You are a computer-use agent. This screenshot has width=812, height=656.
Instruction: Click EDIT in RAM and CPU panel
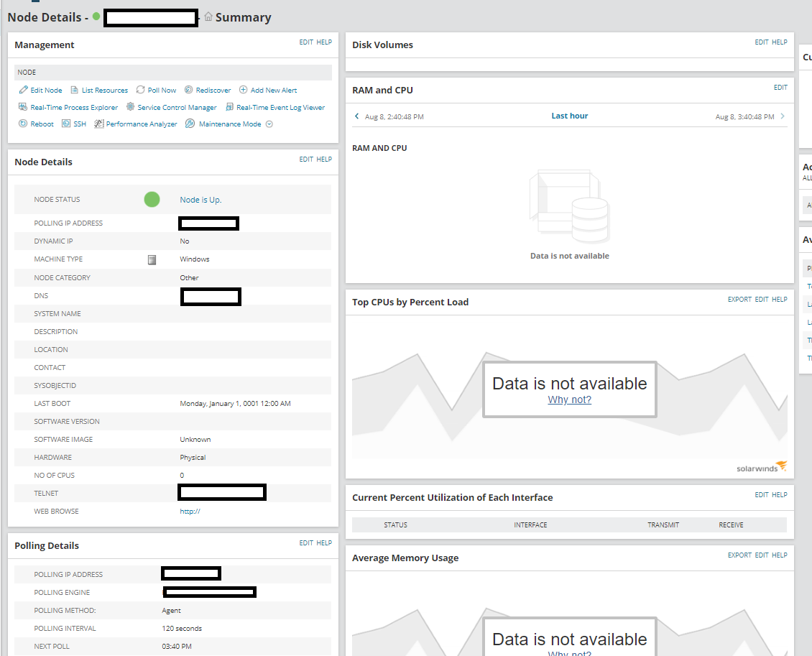pyautogui.click(x=780, y=88)
